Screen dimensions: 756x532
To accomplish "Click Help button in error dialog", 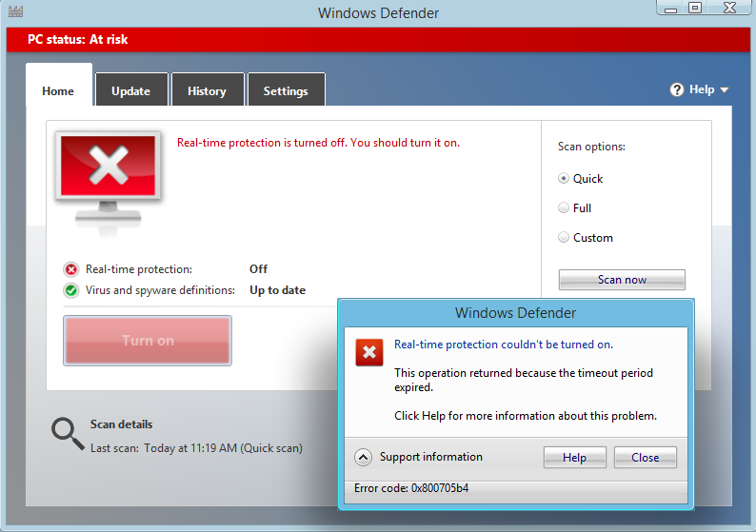I will 575,458.
